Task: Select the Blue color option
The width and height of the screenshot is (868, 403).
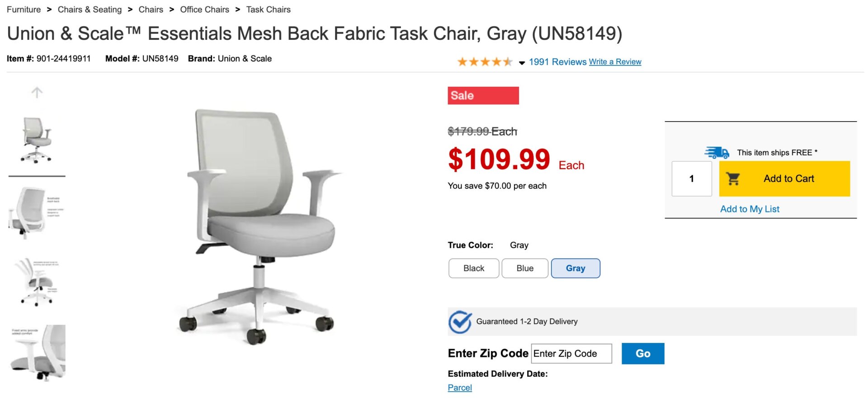Action: pyautogui.click(x=525, y=268)
